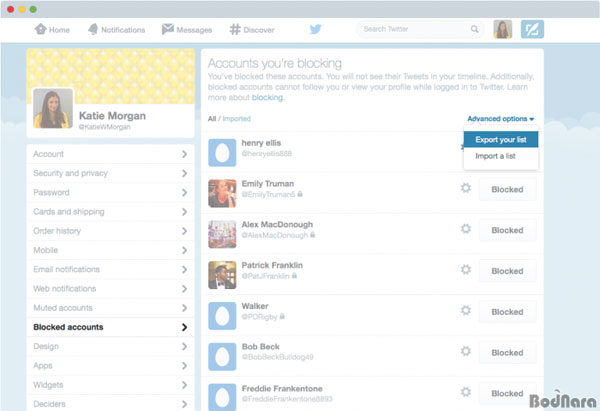Click the Twitter bird logo
Screen dimensions: 600x411
click(315, 29)
